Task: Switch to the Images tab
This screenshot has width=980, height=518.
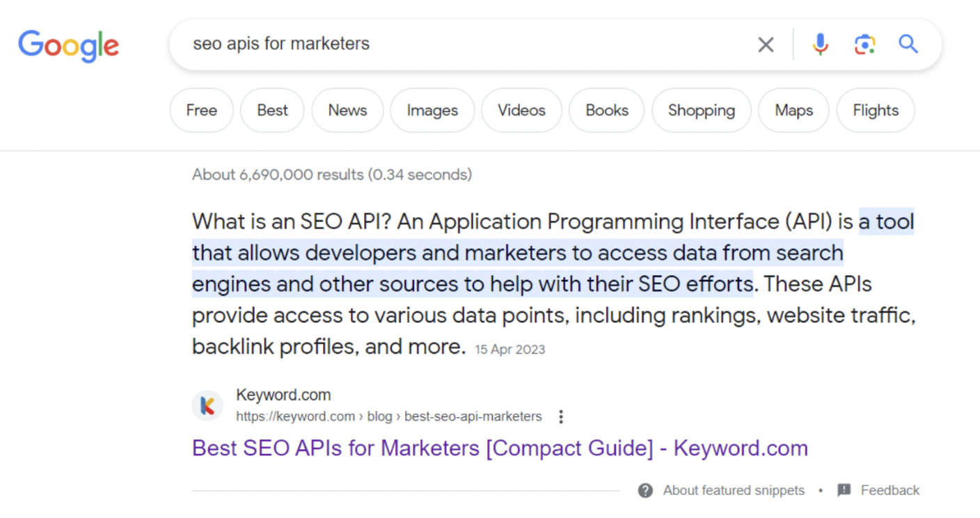Action: click(x=432, y=110)
